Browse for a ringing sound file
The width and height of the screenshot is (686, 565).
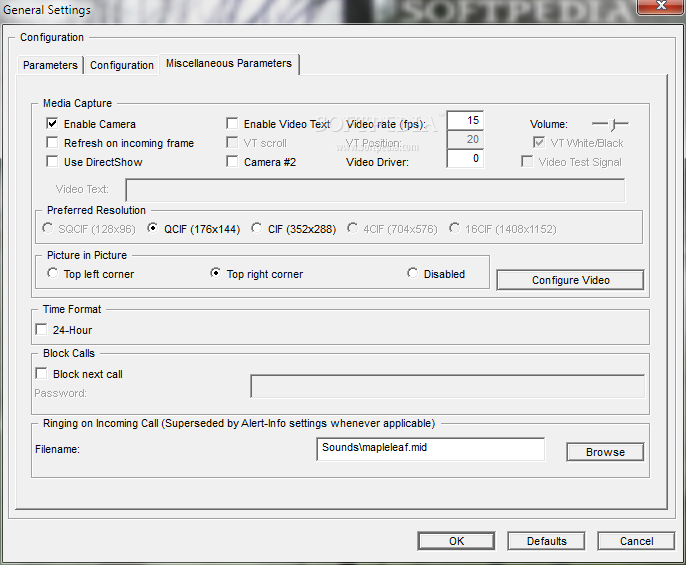point(605,452)
